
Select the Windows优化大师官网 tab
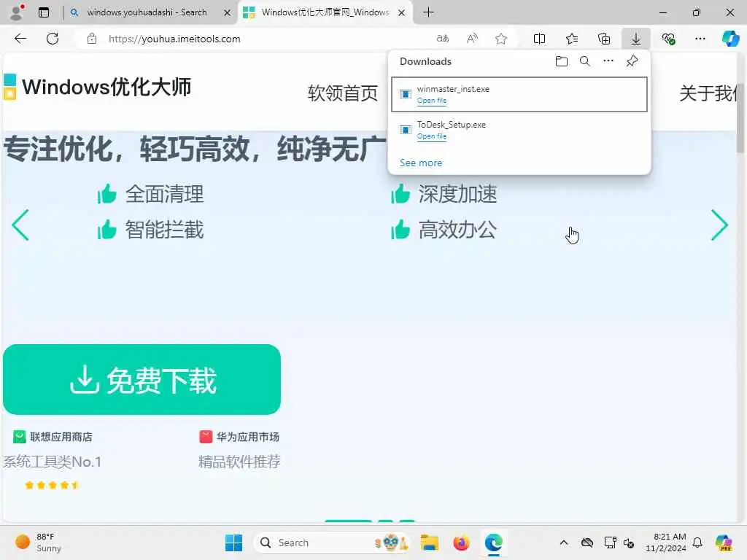(325, 12)
